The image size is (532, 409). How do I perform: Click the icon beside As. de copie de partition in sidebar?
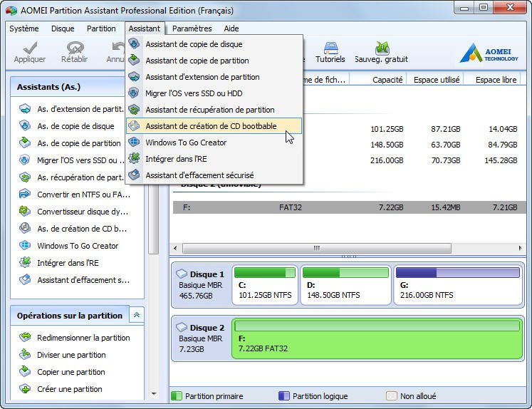(25, 143)
